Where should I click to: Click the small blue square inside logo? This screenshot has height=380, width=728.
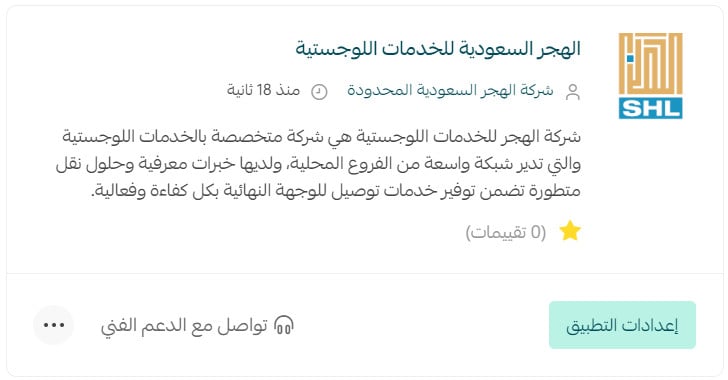click(x=630, y=59)
